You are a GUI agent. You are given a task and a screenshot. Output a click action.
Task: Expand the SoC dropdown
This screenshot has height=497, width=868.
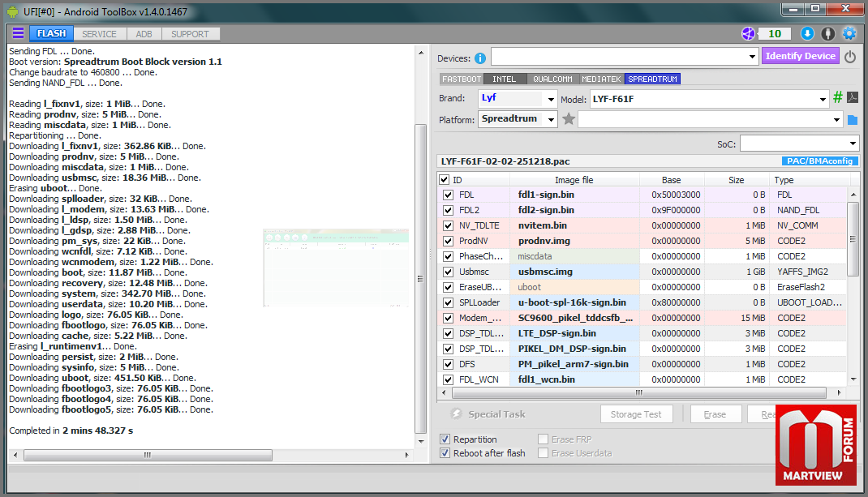(x=853, y=144)
